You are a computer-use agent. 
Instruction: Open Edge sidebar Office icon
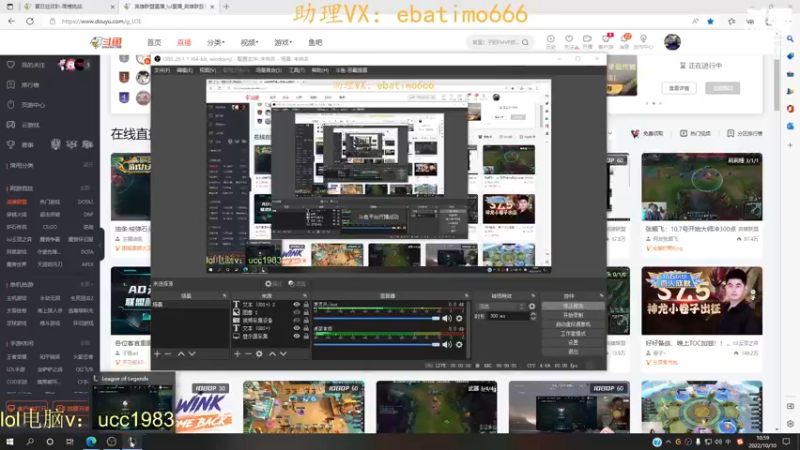790,109
